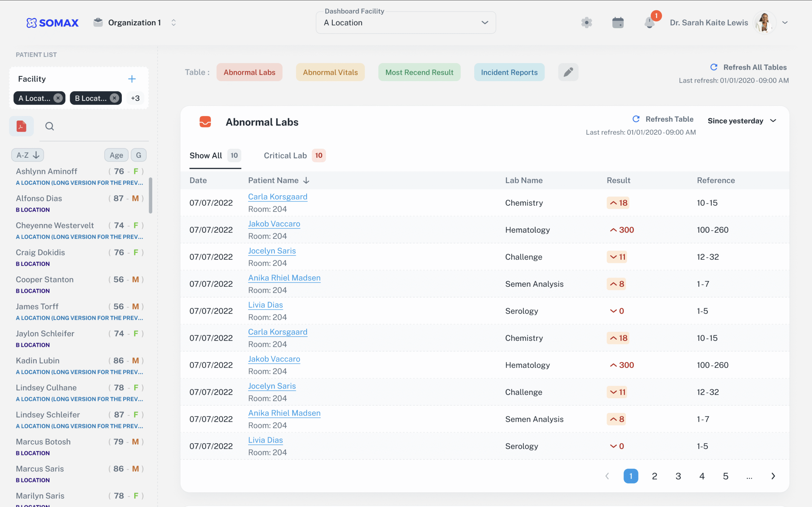
Task: Go to next page arrow
Action: click(773, 476)
